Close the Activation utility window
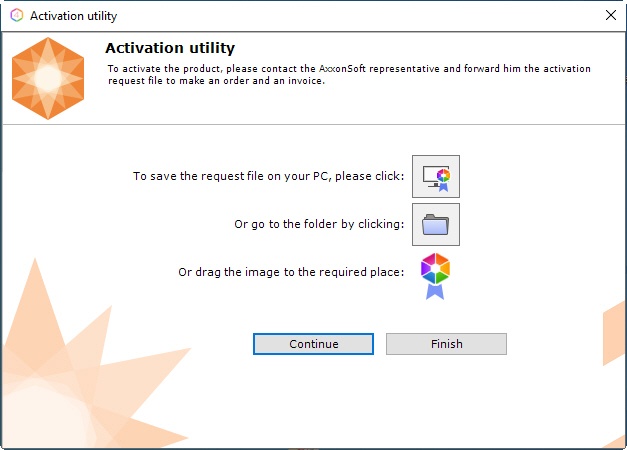The height and width of the screenshot is (450, 627). coord(610,15)
